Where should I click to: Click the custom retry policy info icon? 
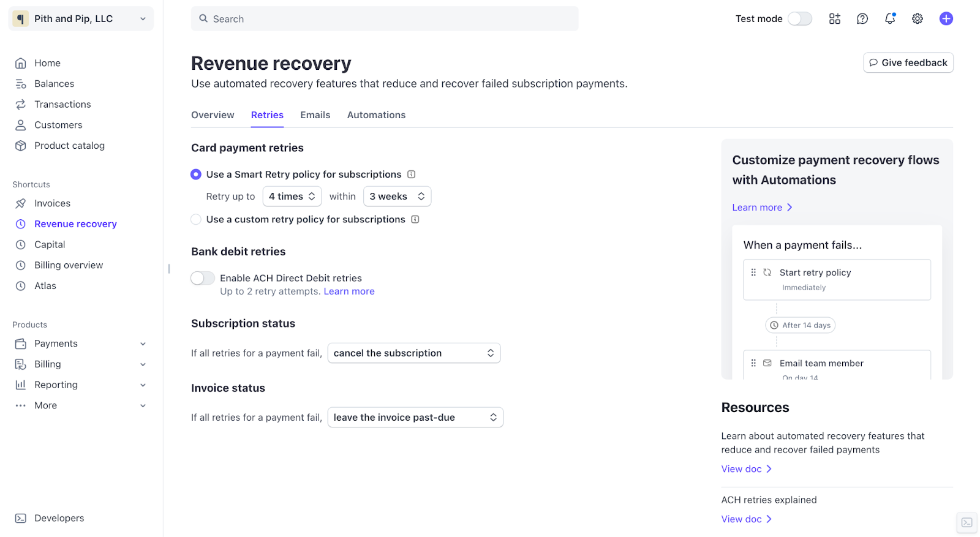415,219
